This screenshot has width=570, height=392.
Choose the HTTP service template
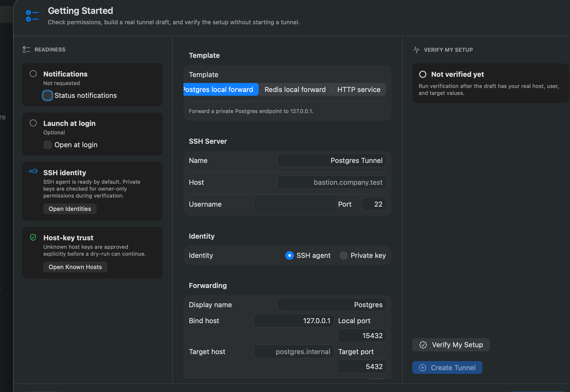pyautogui.click(x=359, y=89)
